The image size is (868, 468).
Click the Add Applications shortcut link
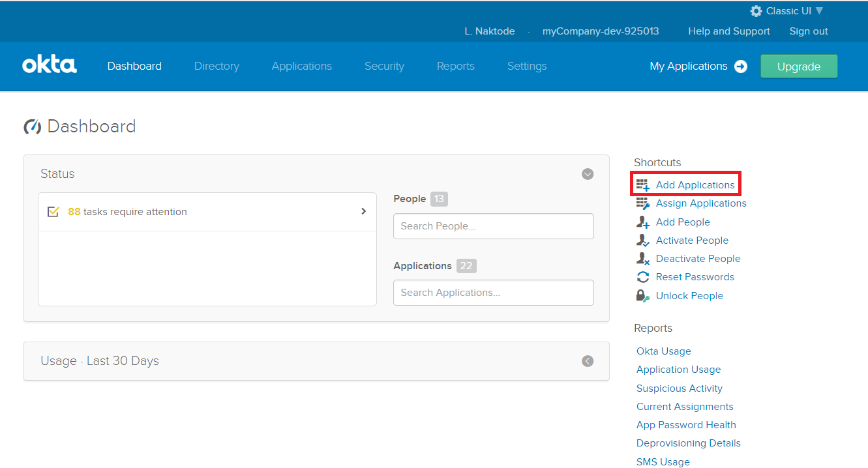(695, 185)
